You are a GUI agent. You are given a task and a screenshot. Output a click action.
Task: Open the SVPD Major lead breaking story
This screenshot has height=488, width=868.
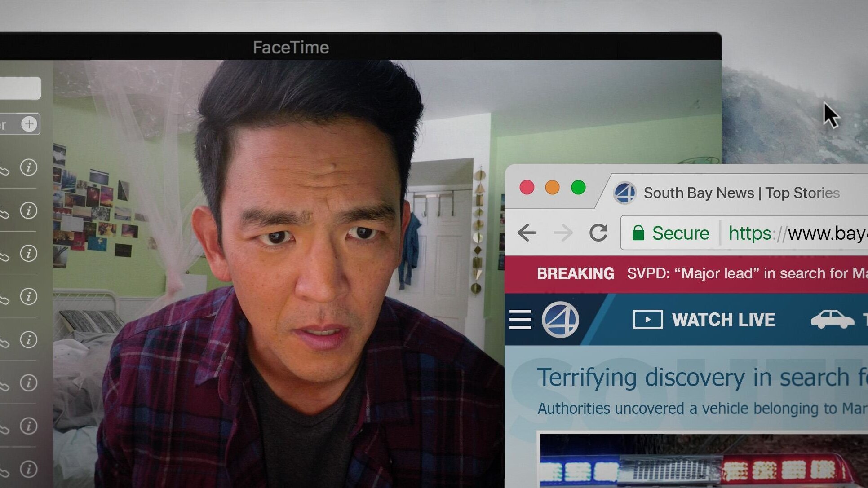[747, 273]
